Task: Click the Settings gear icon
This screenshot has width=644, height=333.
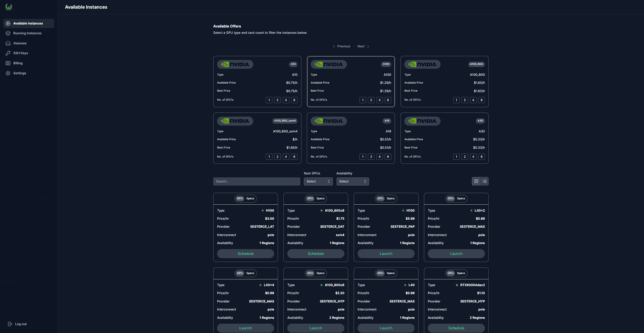Action: 8,73
